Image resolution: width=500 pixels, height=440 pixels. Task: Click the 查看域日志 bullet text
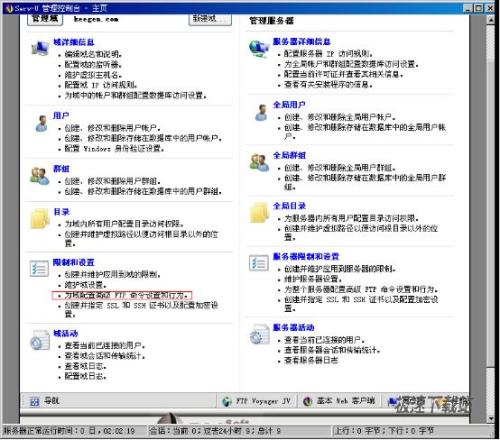(85, 366)
